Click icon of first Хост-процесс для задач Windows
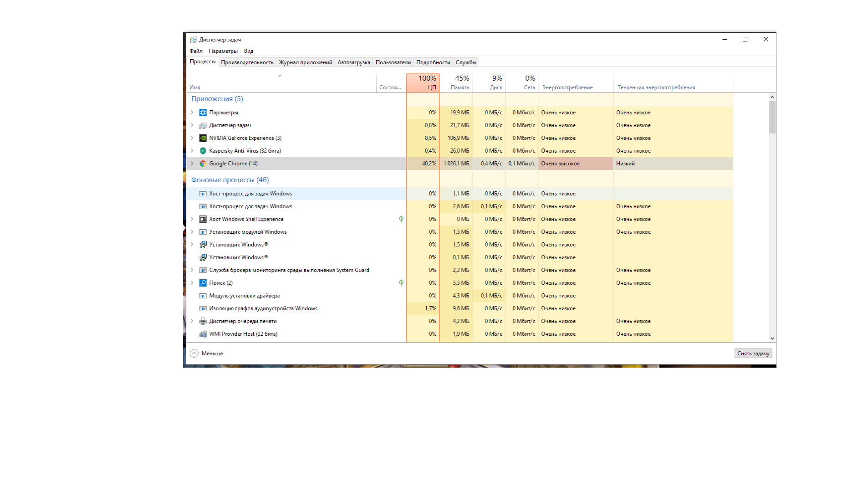868x492 pixels. click(x=203, y=194)
